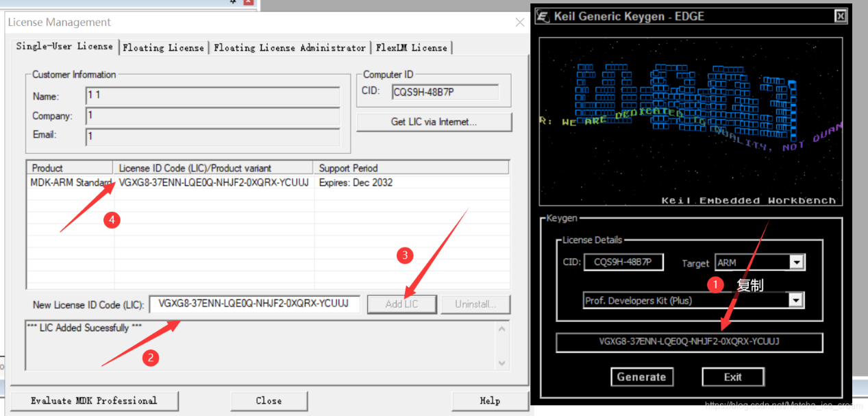The height and width of the screenshot is (416, 868).
Task: Open the Prof. Developers Kit (Plus) dropdown
Action: [x=795, y=300]
